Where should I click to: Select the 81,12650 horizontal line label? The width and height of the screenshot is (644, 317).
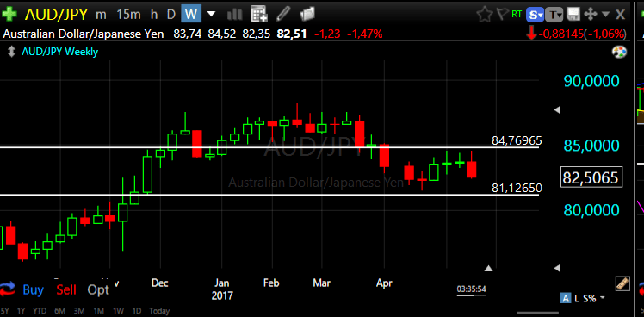(517, 189)
